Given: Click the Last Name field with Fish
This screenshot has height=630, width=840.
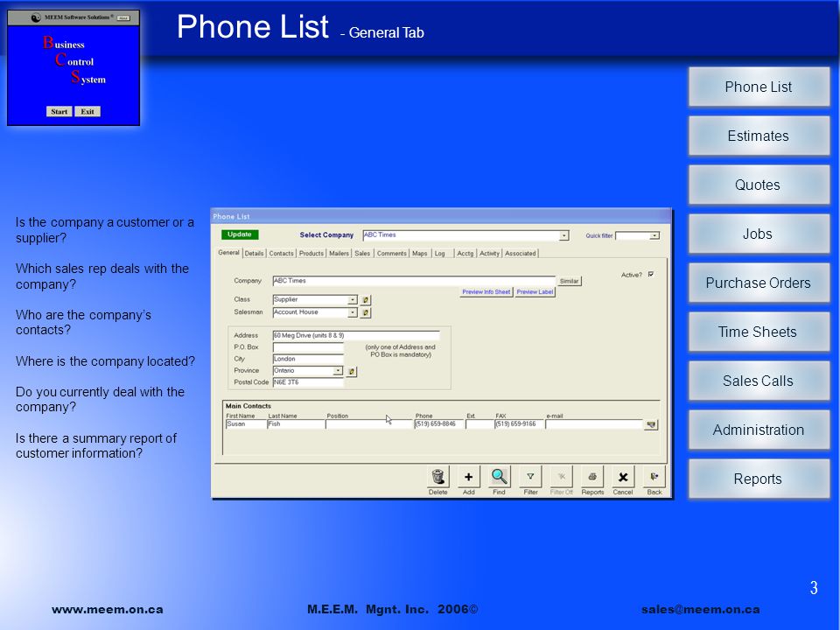Looking at the screenshot, I should 296,424.
